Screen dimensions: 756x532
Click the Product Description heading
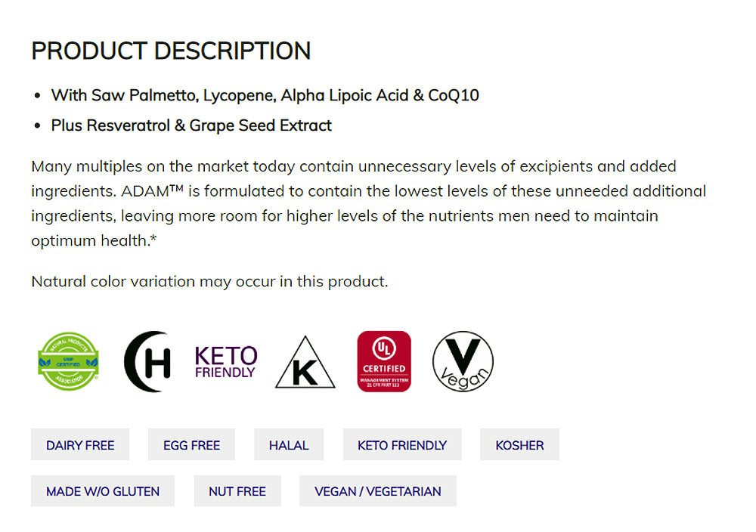171,51
